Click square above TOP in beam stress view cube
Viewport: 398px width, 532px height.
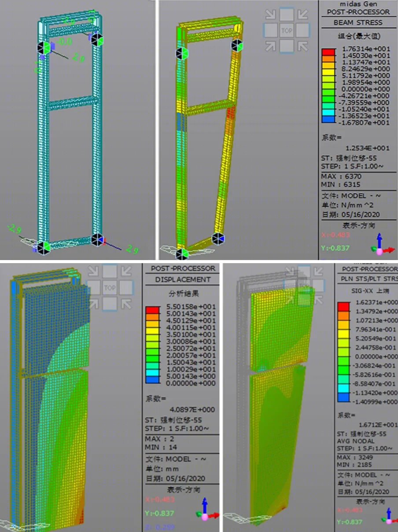[x=287, y=15]
